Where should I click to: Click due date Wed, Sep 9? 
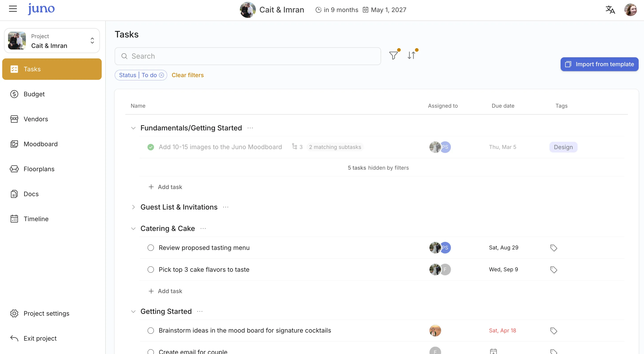pos(503,270)
